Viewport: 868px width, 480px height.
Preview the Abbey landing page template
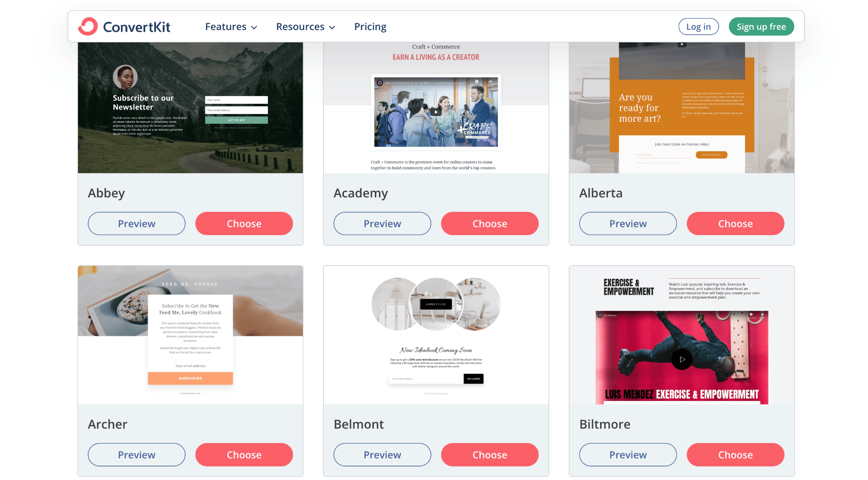[136, 223]
